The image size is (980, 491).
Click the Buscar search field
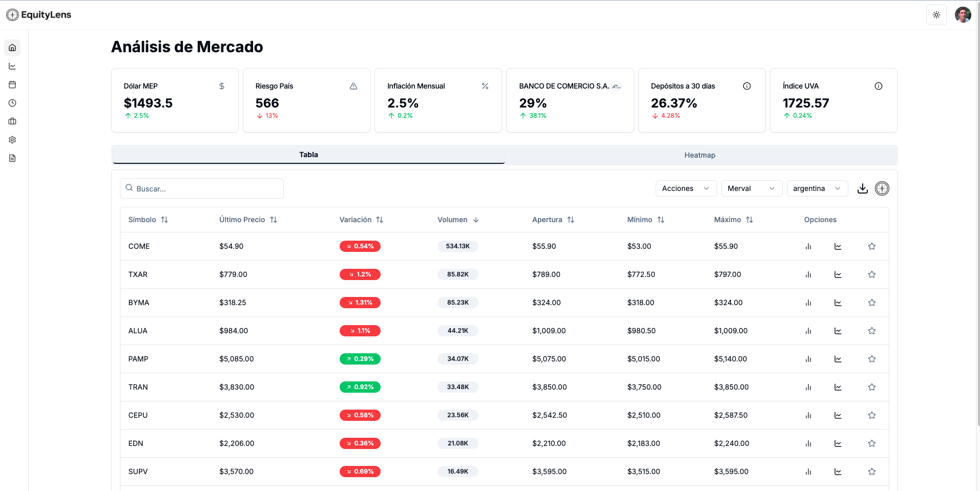click(202, 188)
